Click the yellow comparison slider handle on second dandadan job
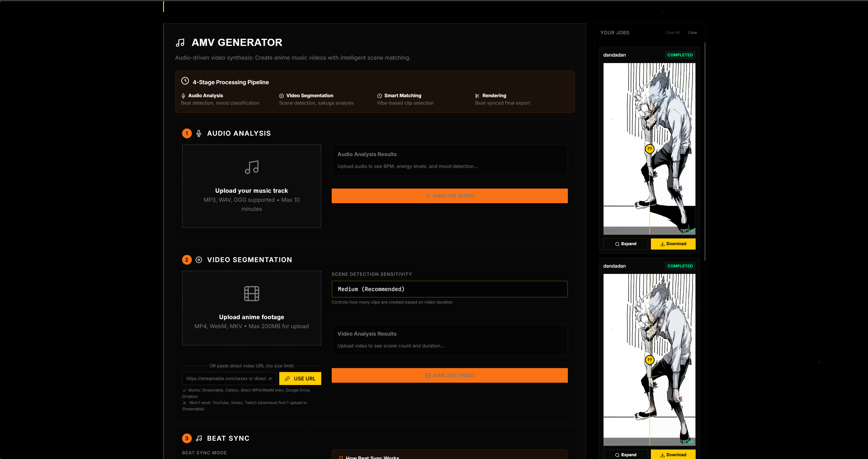868x459 pixels. tap(649, 360)
